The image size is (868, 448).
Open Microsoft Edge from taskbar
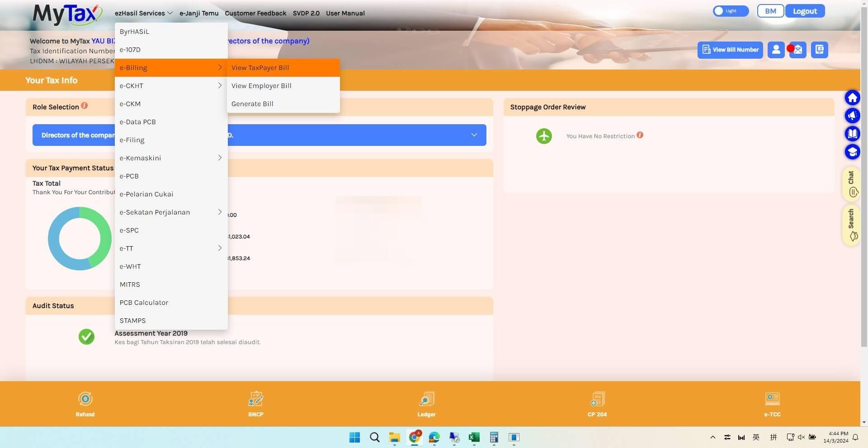pyautogui.click(x=434, y=437)
